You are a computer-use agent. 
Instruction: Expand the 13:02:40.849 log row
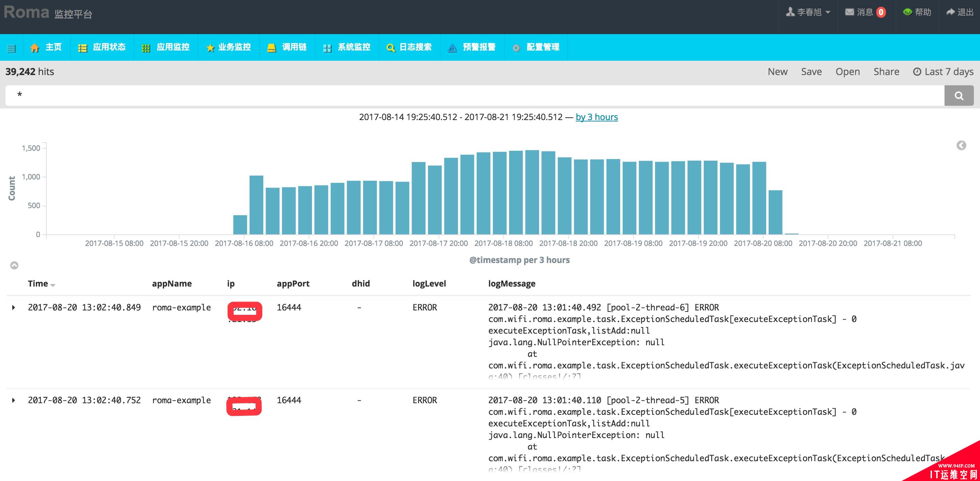point(13,307)
